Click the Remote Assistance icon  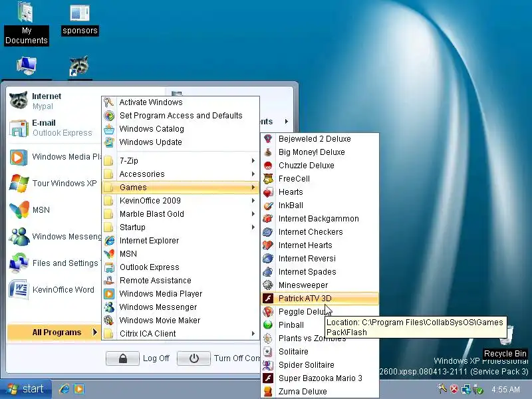tap(109, 280)
